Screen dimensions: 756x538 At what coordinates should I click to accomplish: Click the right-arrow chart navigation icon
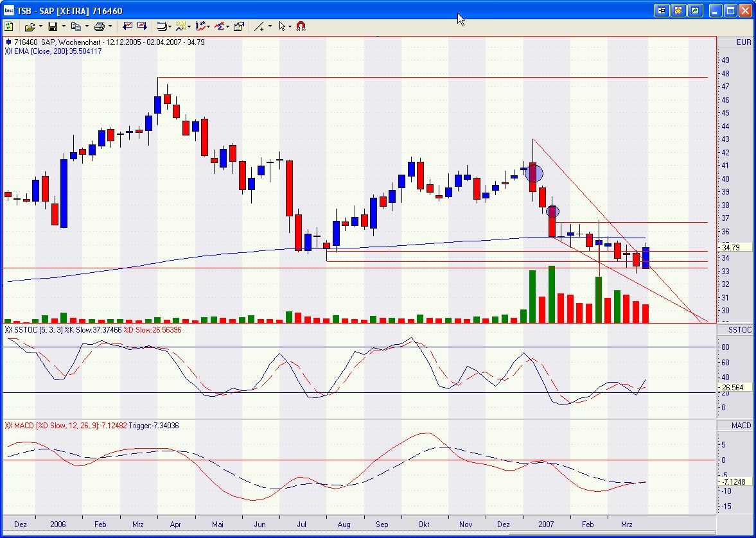[142, 26]
